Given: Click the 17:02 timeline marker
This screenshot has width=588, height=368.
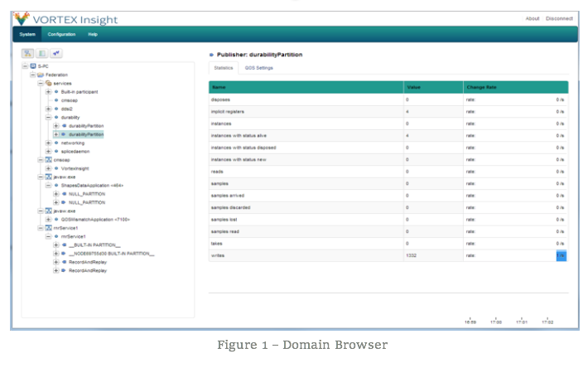Looking at the screenshot, I should click(x=547, y=322).
